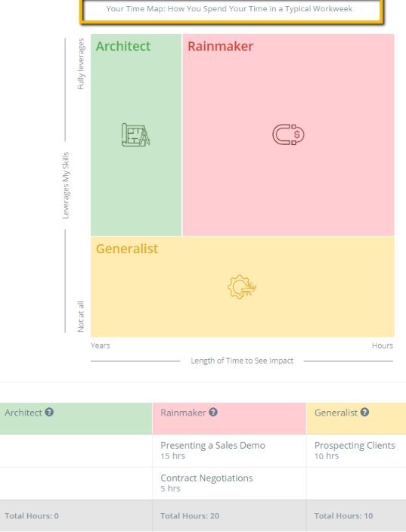
Task: Click the Rainmaker table column header
Action: click(x=229, y=419)
